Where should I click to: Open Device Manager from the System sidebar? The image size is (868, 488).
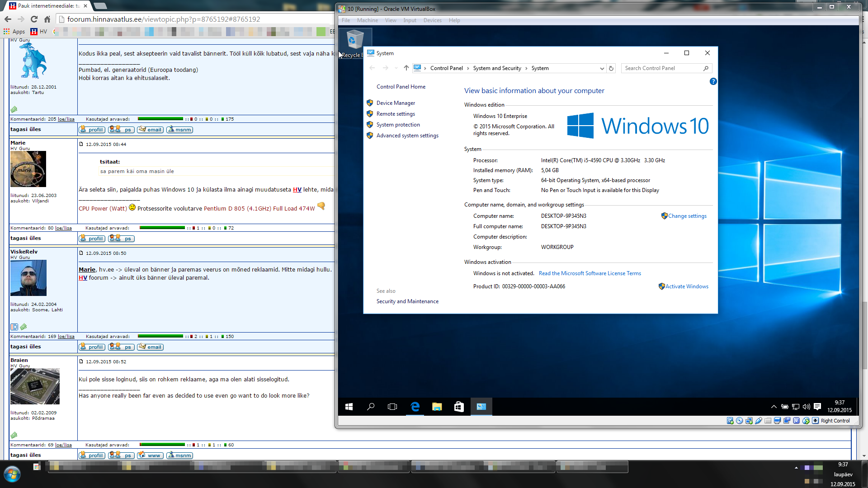click(396, 103)
